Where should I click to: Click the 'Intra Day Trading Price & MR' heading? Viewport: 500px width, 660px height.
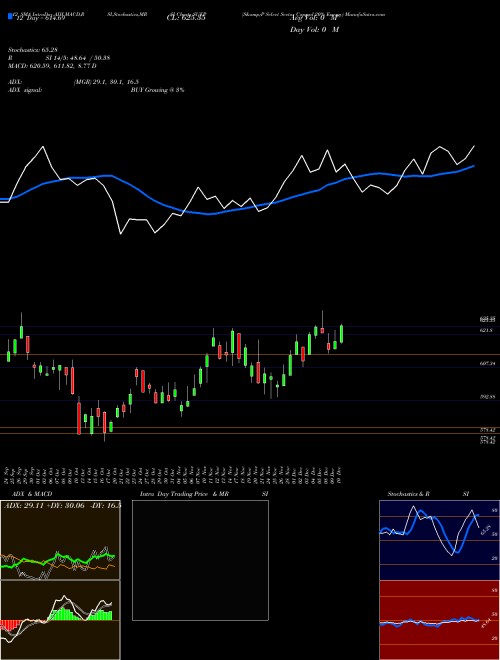pos(184,494)
